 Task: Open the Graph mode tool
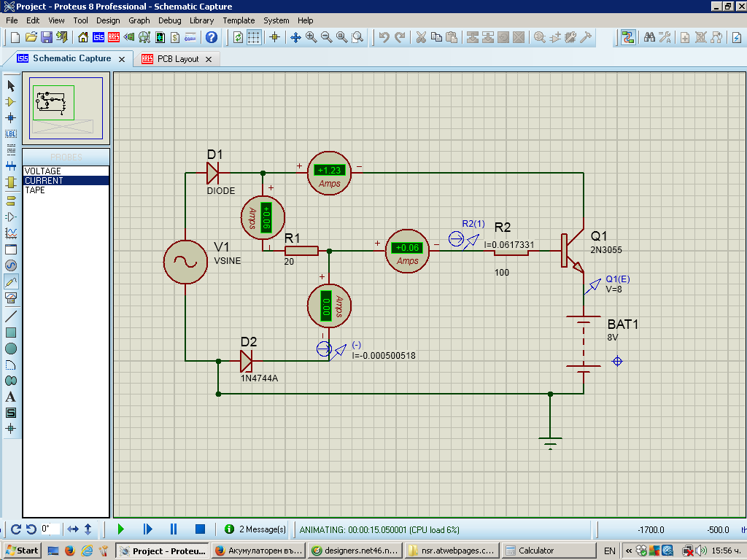(11, 233)
